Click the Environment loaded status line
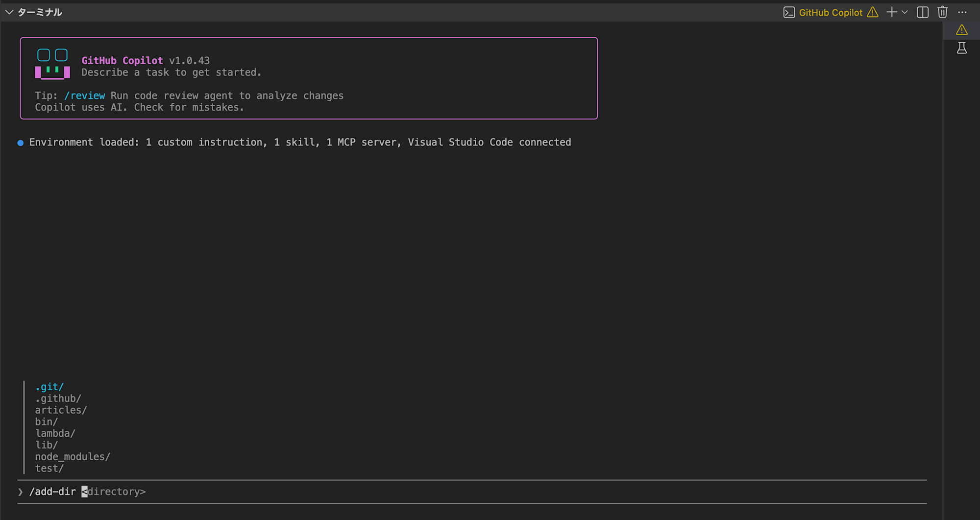 [x=300, y=142]
